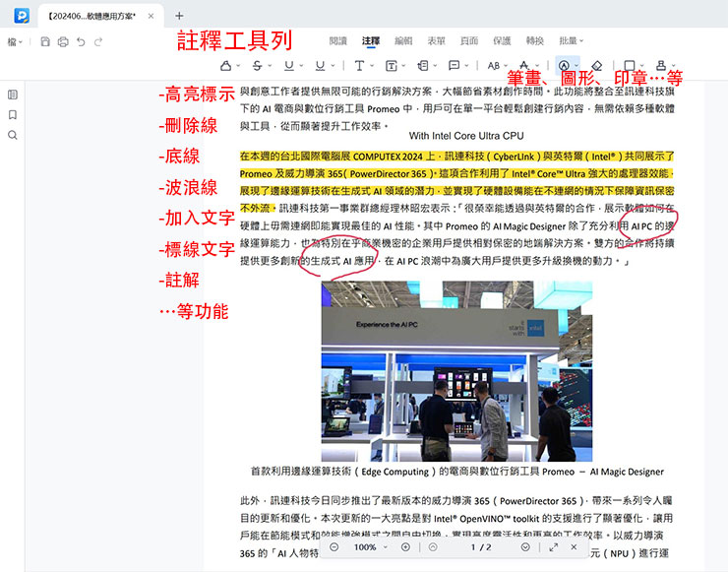
Task: Select the straight Underline tool
Action: (289, 66)
